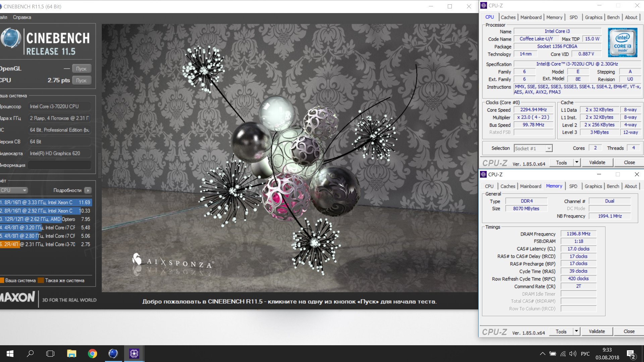Select ranking row 6 Core i3-70 2.75
This screenshot has width=644, height=362.
46,244
